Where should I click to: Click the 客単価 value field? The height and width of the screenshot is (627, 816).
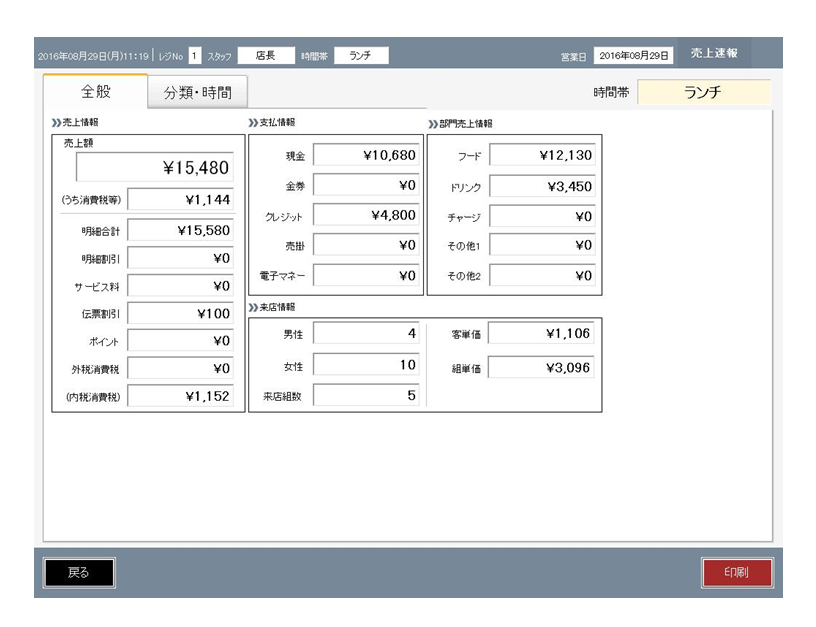(x=541, y=334)
